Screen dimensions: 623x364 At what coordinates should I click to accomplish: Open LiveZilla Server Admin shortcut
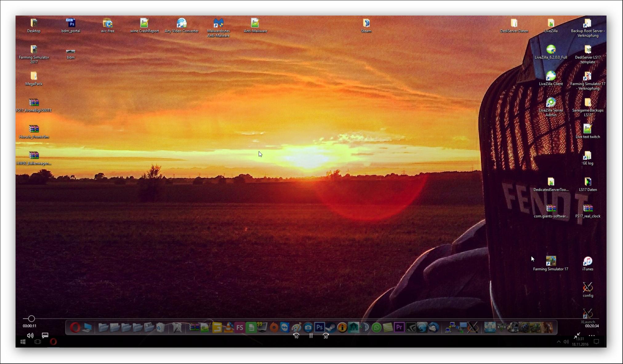551,107
